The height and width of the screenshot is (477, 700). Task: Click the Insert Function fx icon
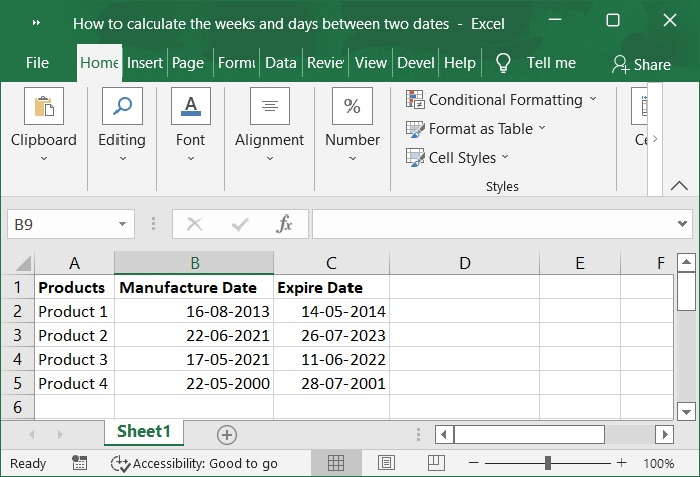pos(284,225)
